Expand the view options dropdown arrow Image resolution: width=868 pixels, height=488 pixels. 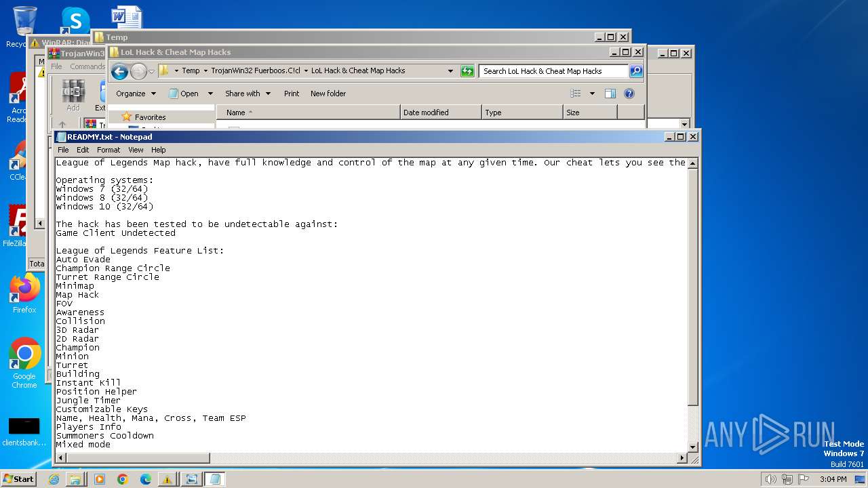pos(592,94)
